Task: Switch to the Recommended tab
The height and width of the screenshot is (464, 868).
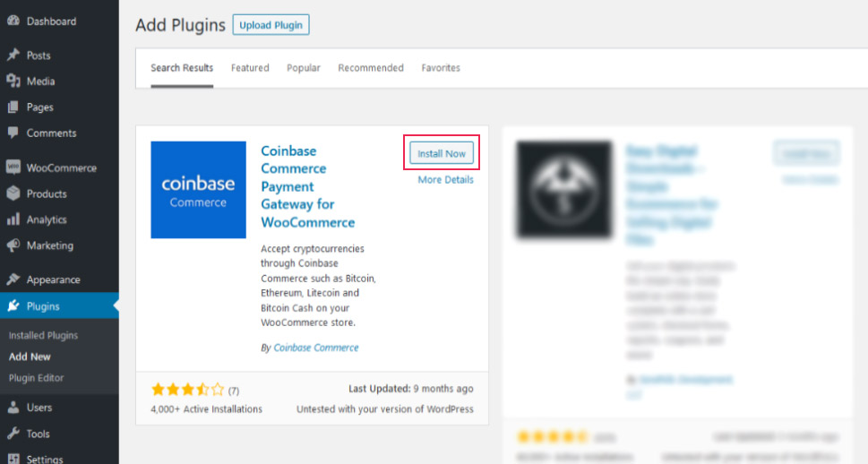Action: point(371,67)
